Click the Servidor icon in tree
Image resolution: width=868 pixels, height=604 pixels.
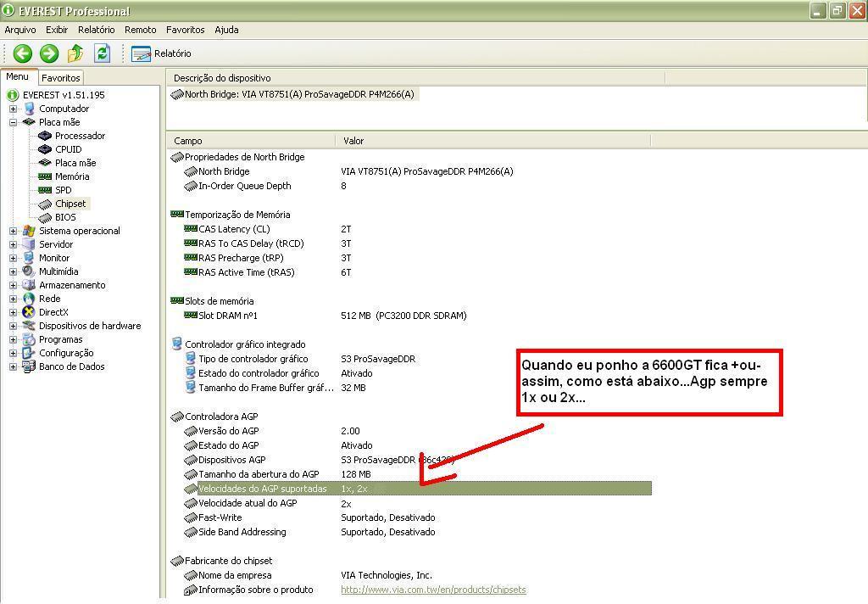(x=29, y=244)
